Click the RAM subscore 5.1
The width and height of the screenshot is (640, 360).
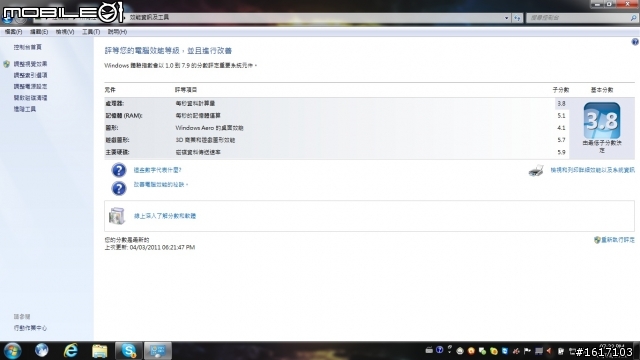(561, 116)
